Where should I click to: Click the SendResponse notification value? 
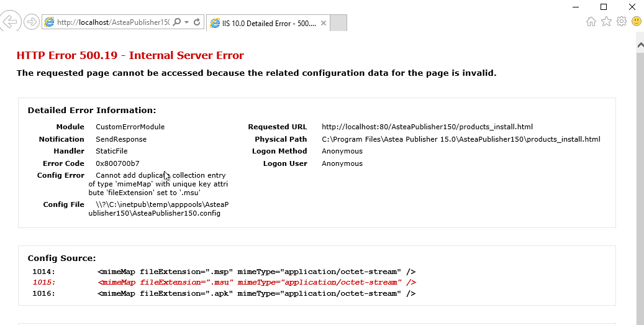click(x=121, y=139)
